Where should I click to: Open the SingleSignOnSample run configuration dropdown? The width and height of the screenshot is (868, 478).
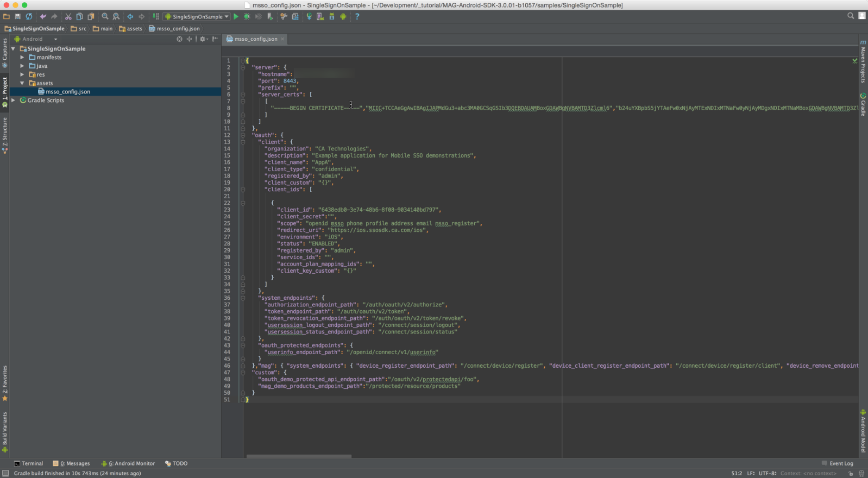[x=197, y=16]
